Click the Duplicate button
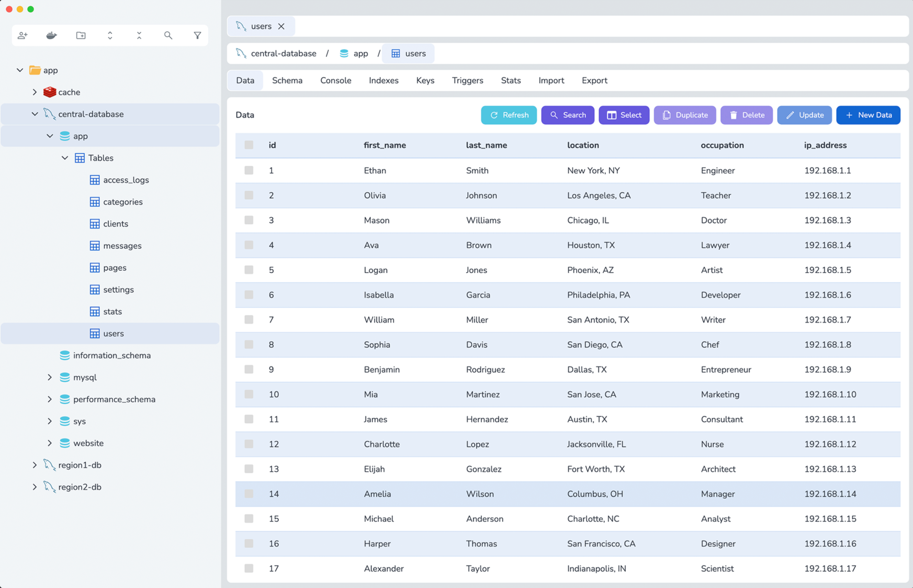The image size is (913, 588). (685, 115)
